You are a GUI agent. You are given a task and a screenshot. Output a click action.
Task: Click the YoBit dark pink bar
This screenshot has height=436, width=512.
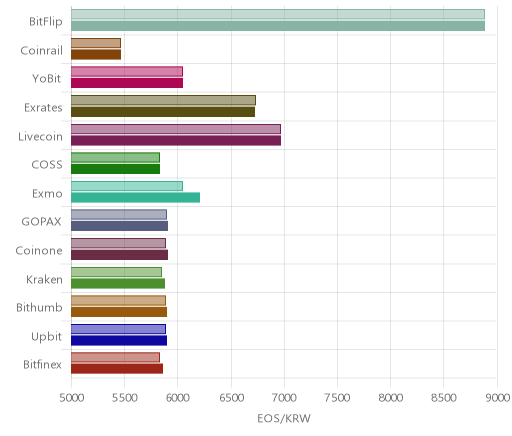tap(127, 83)
